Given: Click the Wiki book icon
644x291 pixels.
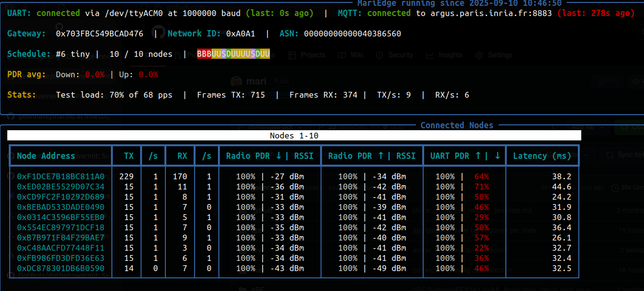Looking at the screenshot, I should coord(341,55).
